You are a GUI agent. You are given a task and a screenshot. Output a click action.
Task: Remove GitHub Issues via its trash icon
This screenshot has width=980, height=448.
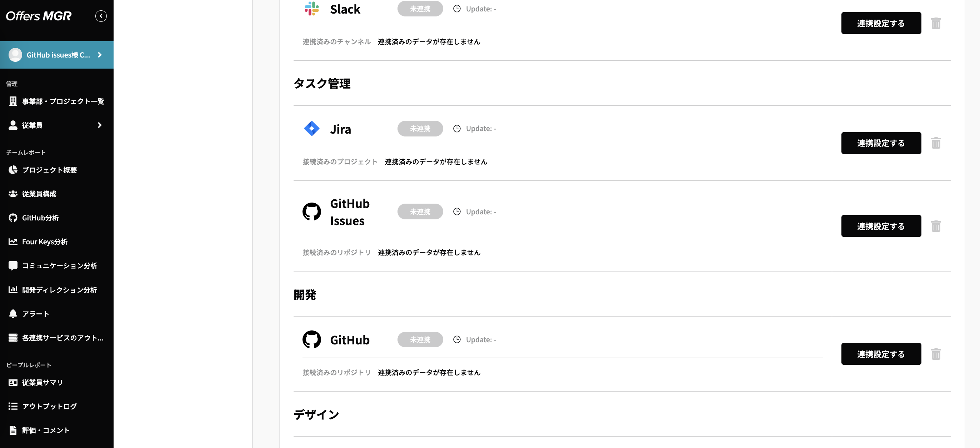[x=936, y=226]
